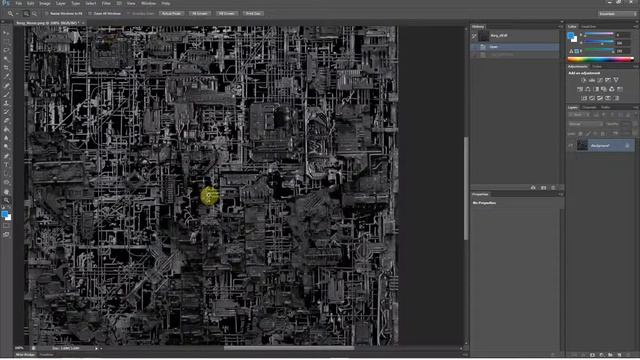Image resolution: width=640 pixels, height=360 pixels.
Task: Open the History panel menu
Action: click(x=560, y=27)
